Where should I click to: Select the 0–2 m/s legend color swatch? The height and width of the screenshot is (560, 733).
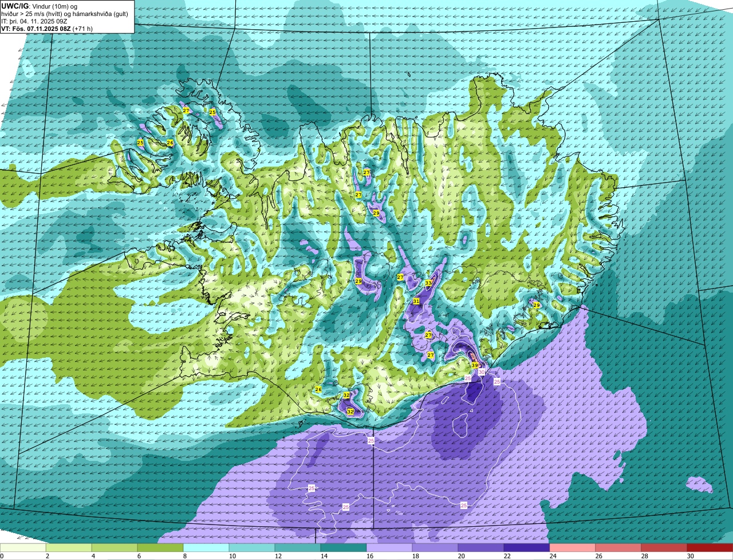click(x=23, y=548)
